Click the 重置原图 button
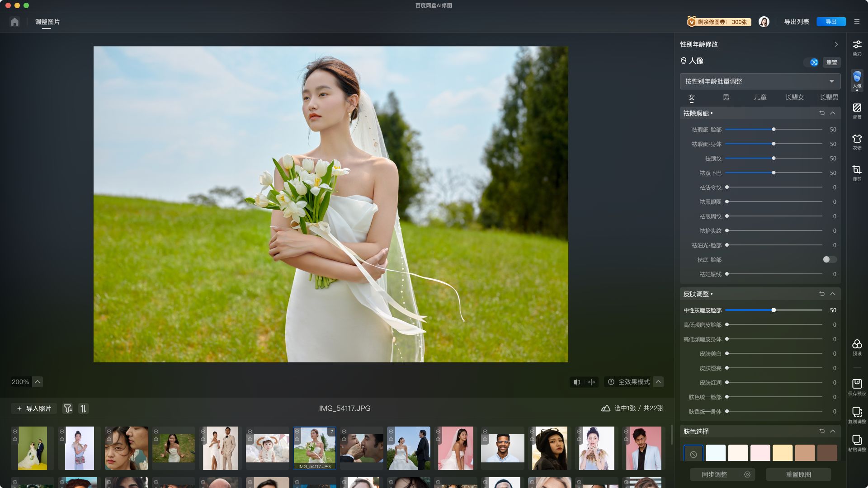 click(x=798, y=474)
